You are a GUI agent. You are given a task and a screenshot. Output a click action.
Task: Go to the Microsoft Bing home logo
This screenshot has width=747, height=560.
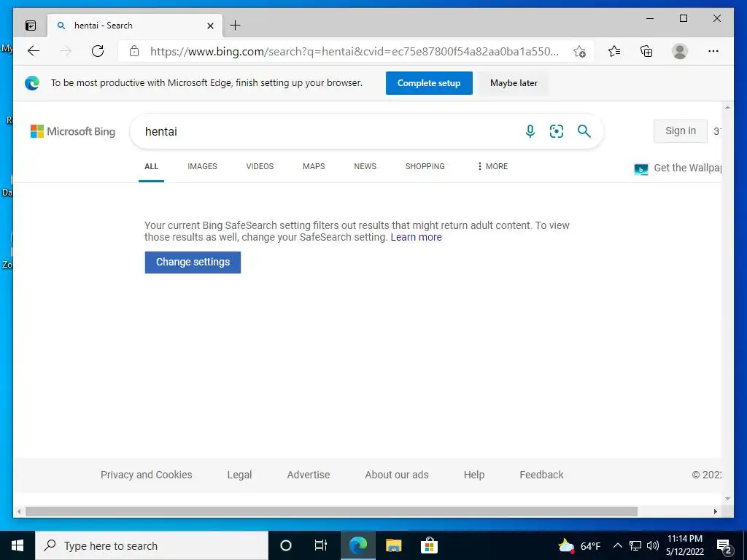coord(73,131)
